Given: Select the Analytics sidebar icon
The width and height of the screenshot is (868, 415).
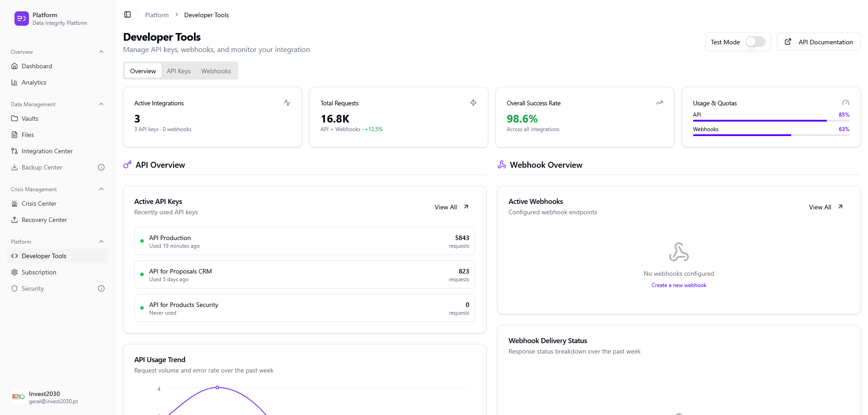Looking at the screenshot, I should click(x=15, y=82).
